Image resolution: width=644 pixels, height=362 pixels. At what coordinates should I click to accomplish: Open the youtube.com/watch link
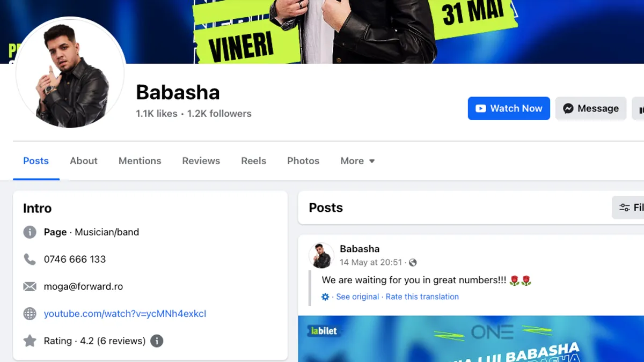tap(125, 314)
